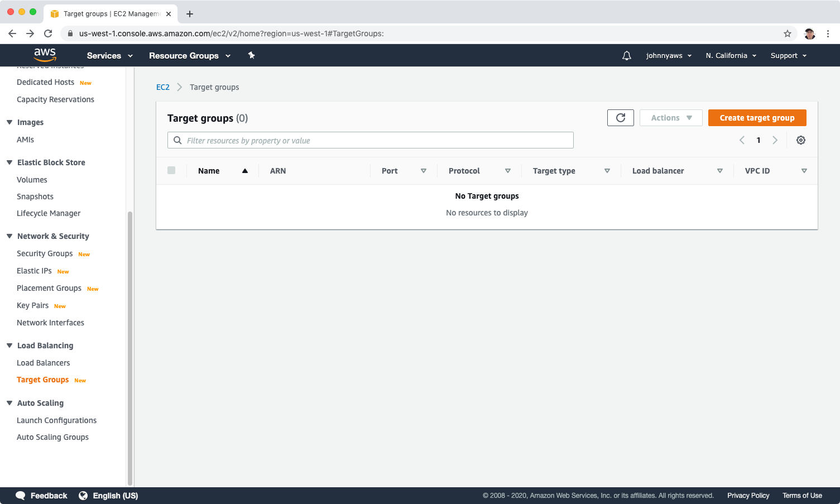Click the globe language icon
Screen dimensions: 840x504
(83, 496)
